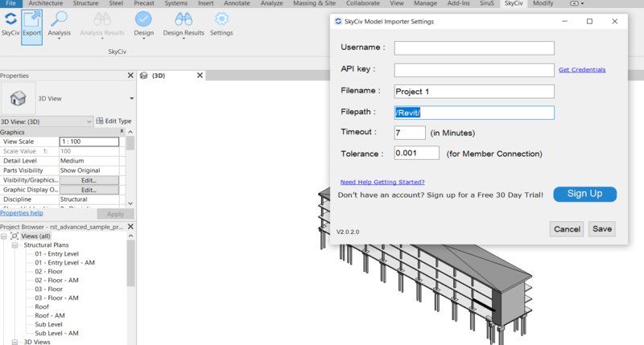Open the Get Credentials link

(x=582, y=70)
